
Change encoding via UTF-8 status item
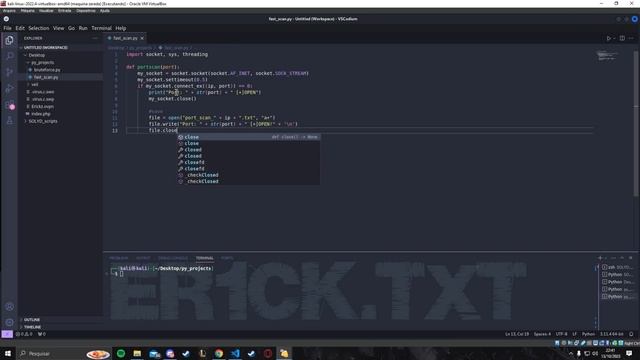pyautogui.click(x=562, y=334)
